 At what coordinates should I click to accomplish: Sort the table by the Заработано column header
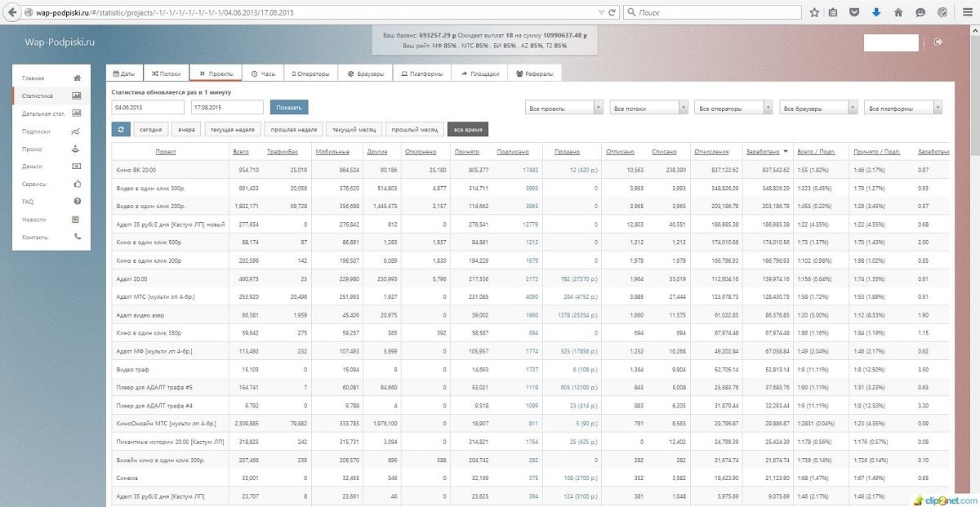(763, 152)
